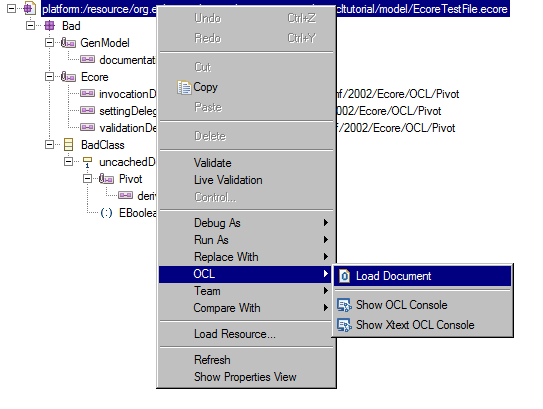Click the ecore resource file icon
The image size is (543, 409).
[x=30, y=9]
